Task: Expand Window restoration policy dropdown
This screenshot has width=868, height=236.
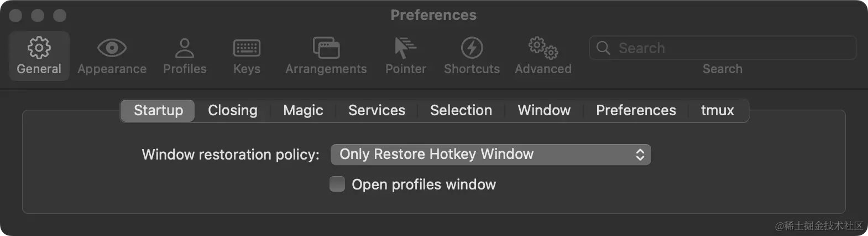Action: tap(490, 155)
